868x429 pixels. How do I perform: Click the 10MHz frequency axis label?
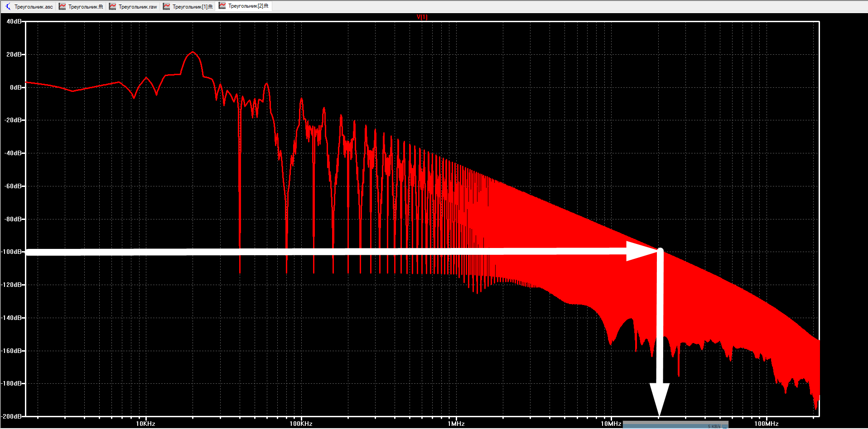611,424
